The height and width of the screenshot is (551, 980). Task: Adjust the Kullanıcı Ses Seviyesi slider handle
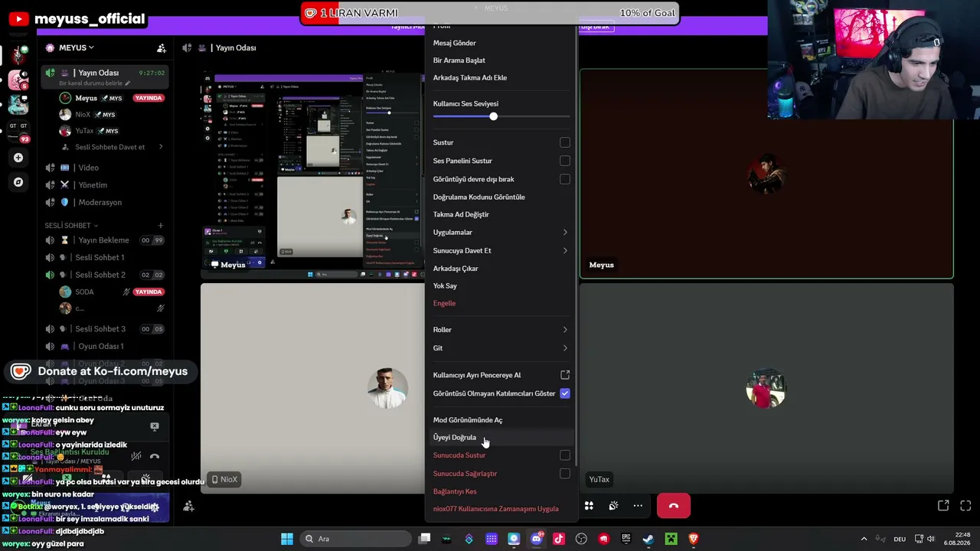[x=493, y=116]
